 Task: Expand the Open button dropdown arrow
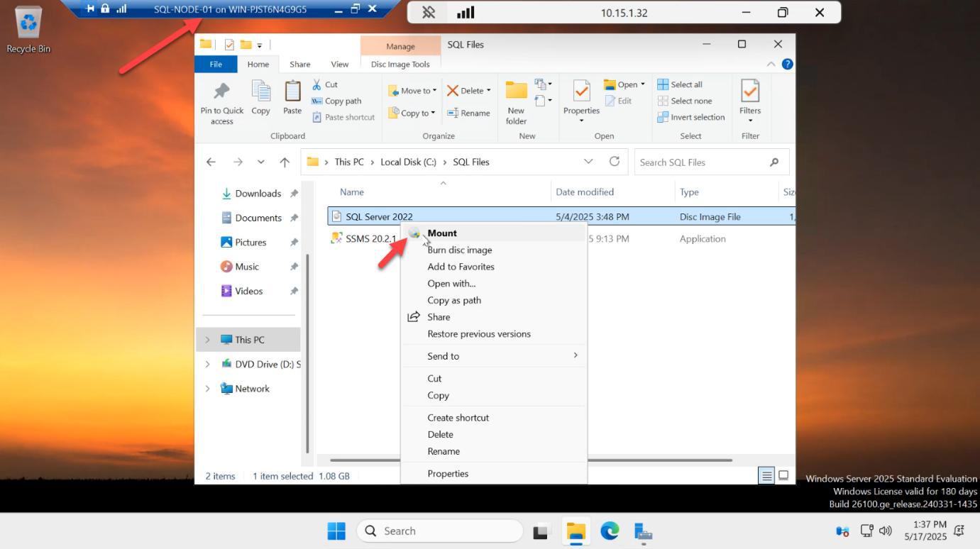[643, 84]
